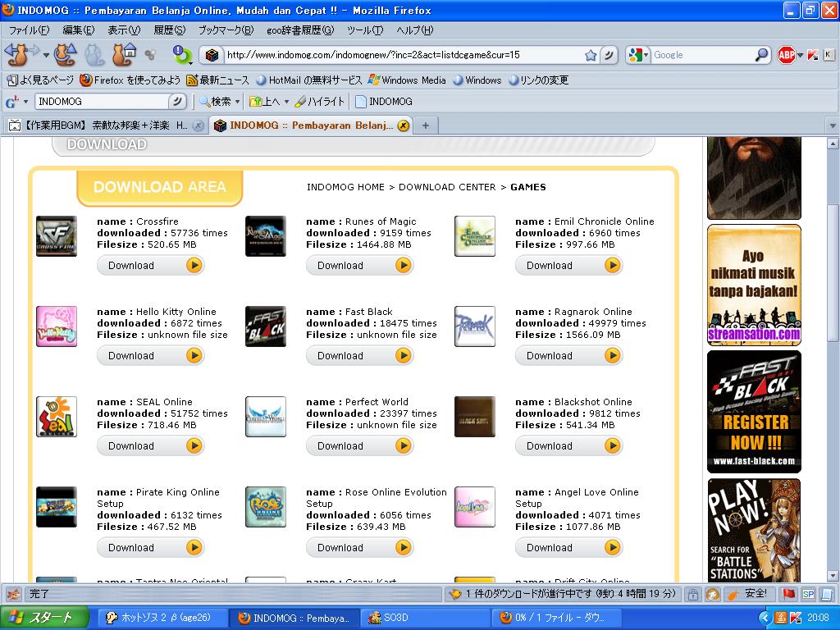Click the Perfect World game icon
The height and width of the screenshot is (630, 840).
click(266, 417)
